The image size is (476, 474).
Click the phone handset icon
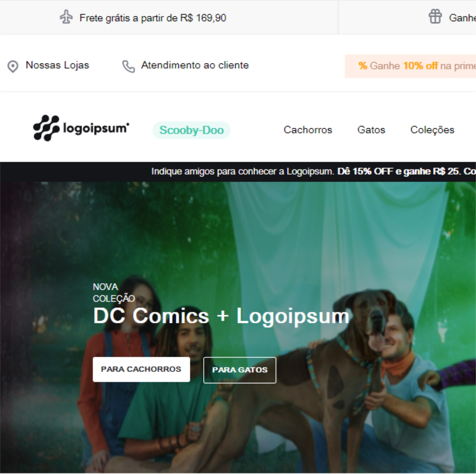[x=128, y=67]
